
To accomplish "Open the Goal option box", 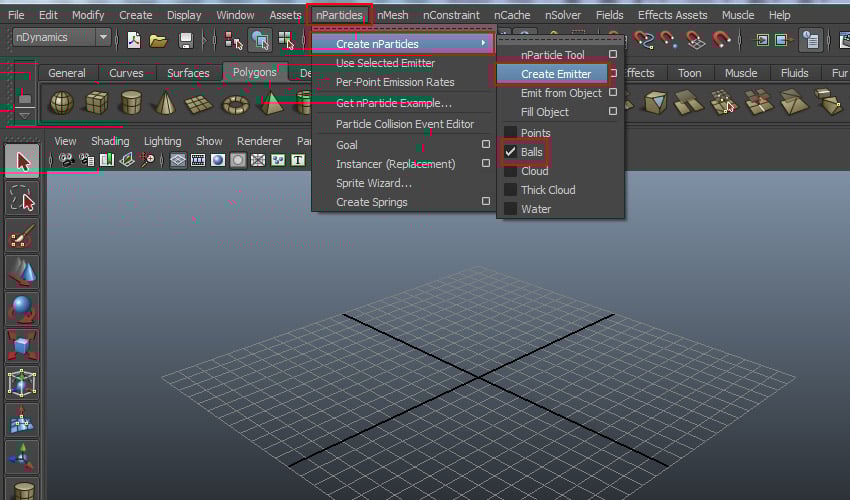I will (486, 144).
